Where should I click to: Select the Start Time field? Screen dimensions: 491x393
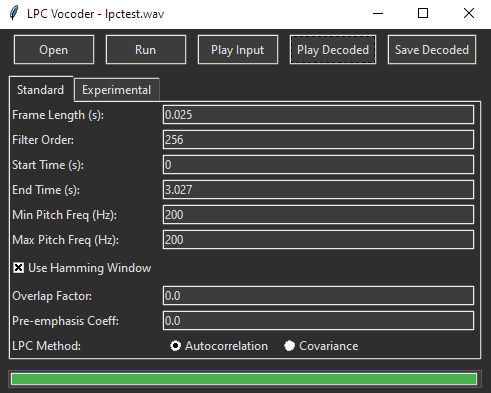pyautogui.click(x=318, y=165)
